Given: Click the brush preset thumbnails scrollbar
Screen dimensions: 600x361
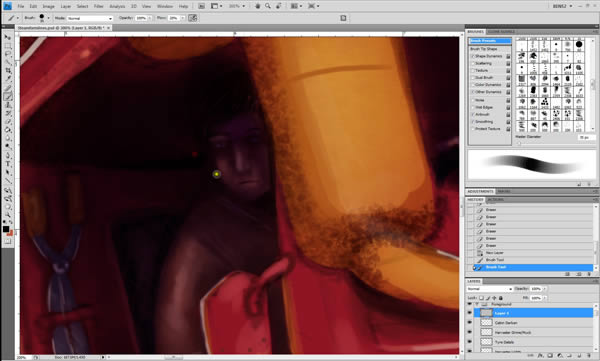Looking at the screenshot, I should (593, 85).
